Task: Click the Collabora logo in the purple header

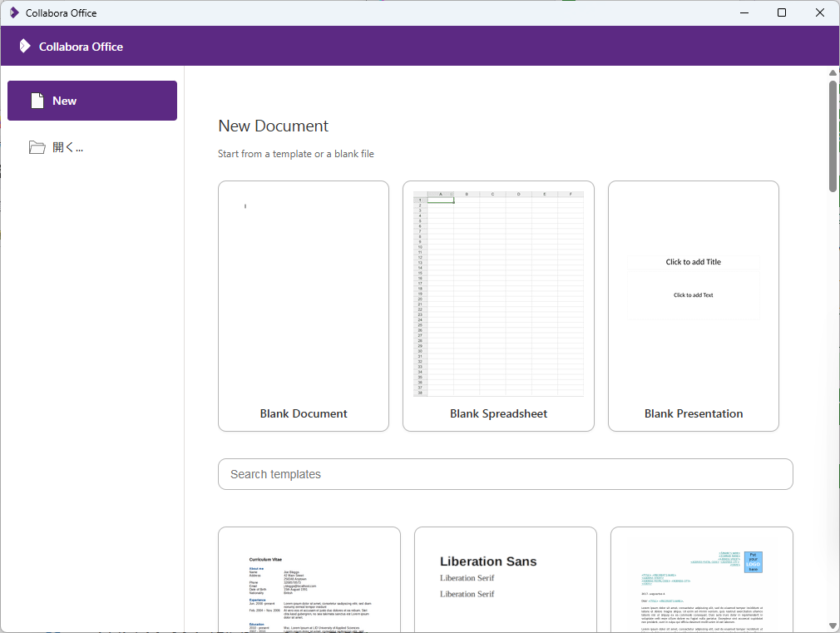Action: (x=25, y=47)
